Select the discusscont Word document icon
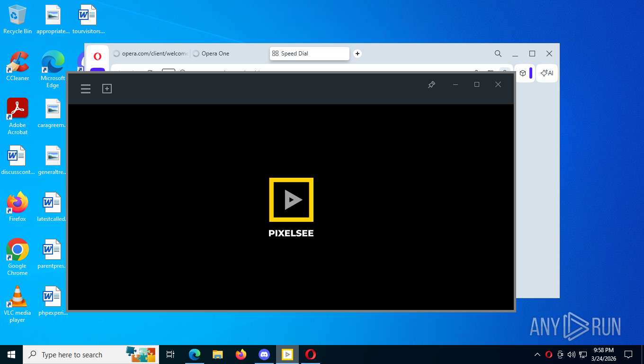Viewport: 644px width, 364px height. click(x=18, y=160)
